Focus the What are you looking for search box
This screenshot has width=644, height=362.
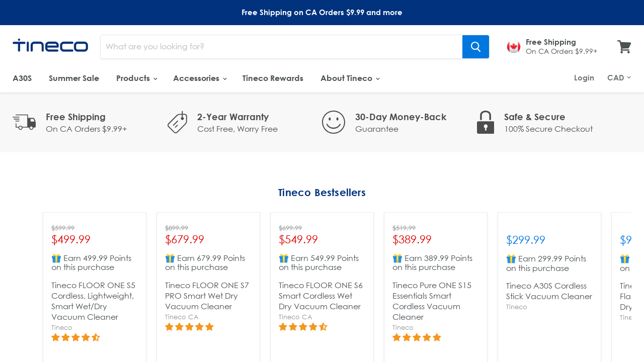[x=281, y=47]
